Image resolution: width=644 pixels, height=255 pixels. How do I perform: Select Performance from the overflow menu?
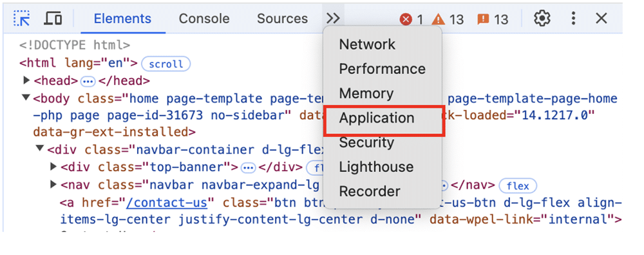[x=383, y=69]
